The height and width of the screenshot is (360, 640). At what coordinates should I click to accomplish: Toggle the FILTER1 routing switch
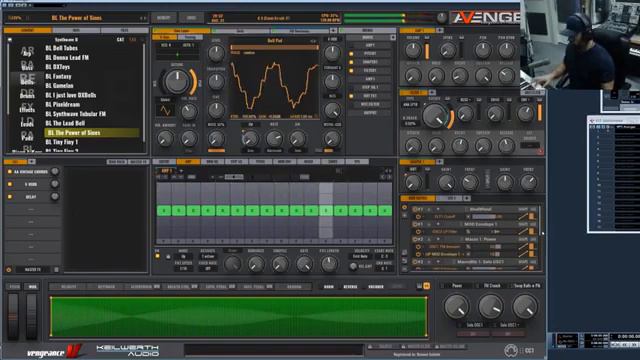point(351,71)
